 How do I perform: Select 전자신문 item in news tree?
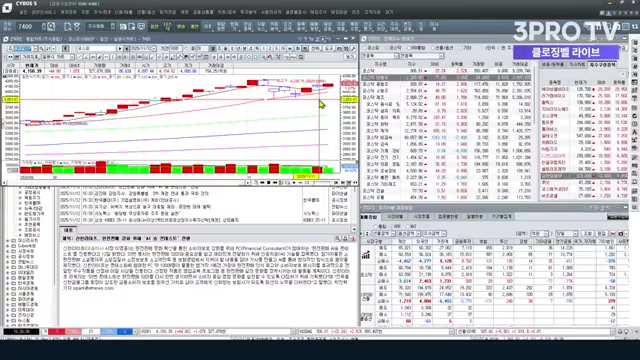[26, 315]
